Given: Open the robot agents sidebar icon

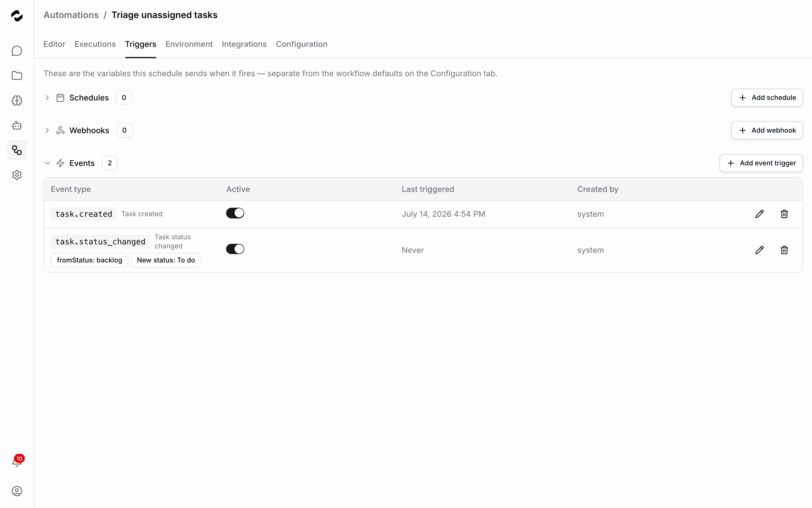Looking at the screenshot, I should (17, 125).
